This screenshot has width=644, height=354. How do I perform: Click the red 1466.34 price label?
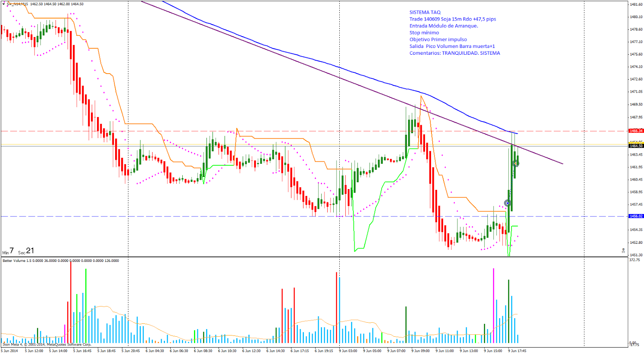tap(636, 131)
